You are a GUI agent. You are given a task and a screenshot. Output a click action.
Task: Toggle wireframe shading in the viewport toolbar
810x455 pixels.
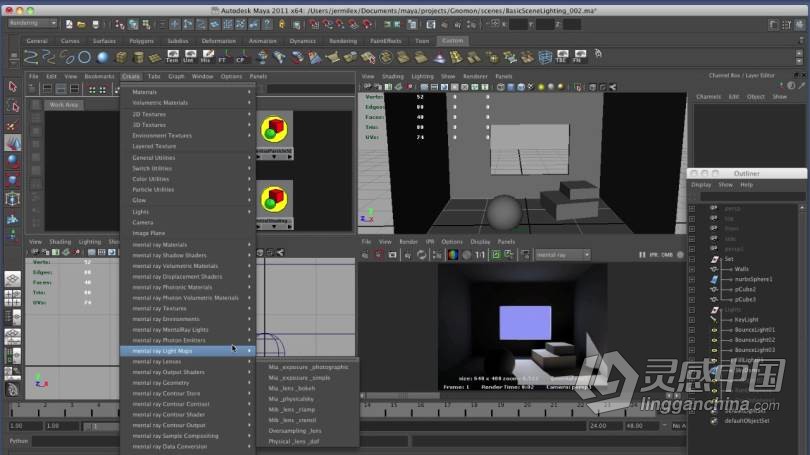pyautogui.click(x=500, y=87)
